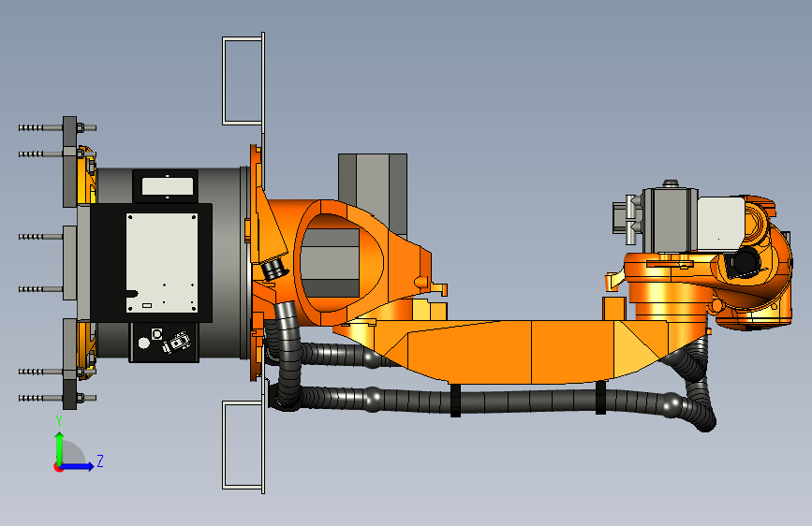Screen dimensions: 812x526
Task: Select the upper white rectangular frame bracket
Action: (x=244, y=80)
